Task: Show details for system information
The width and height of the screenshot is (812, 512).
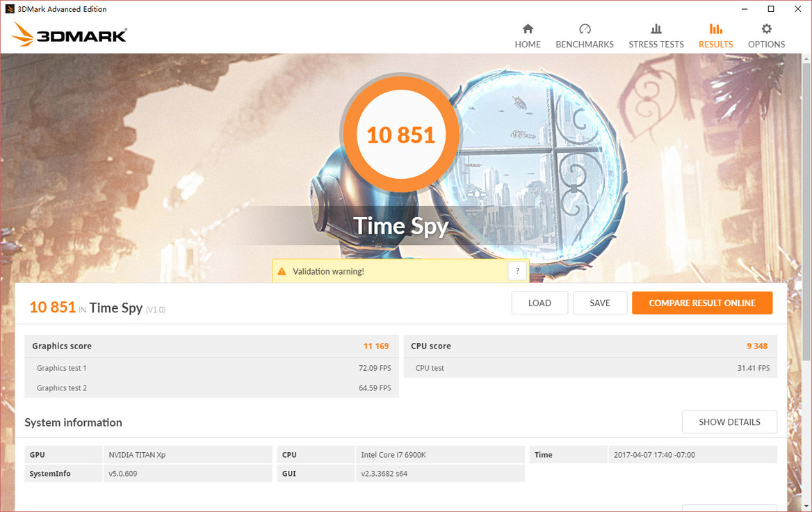Action: tap(729, 422)
